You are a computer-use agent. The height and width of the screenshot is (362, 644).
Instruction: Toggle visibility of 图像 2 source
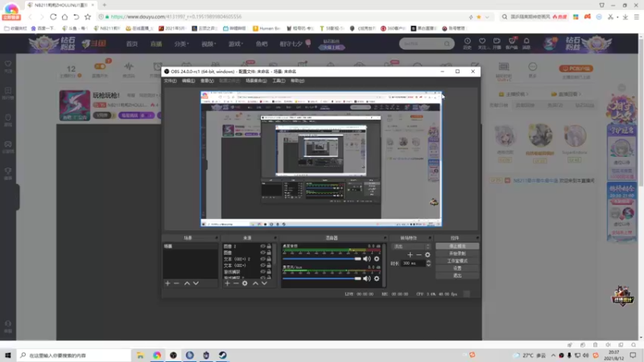tap(263, 246)
